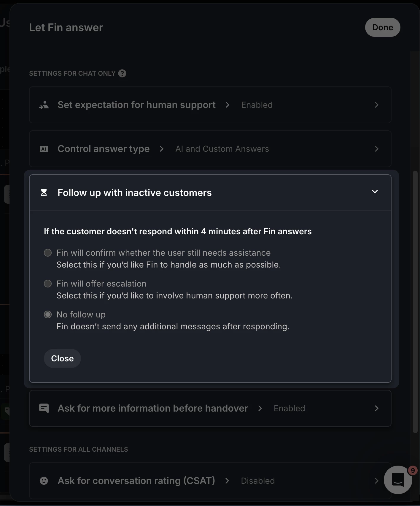420x506 pixels.
Task: Select 'Fin will offer escalation' radio option
Action: click(48, 284)
